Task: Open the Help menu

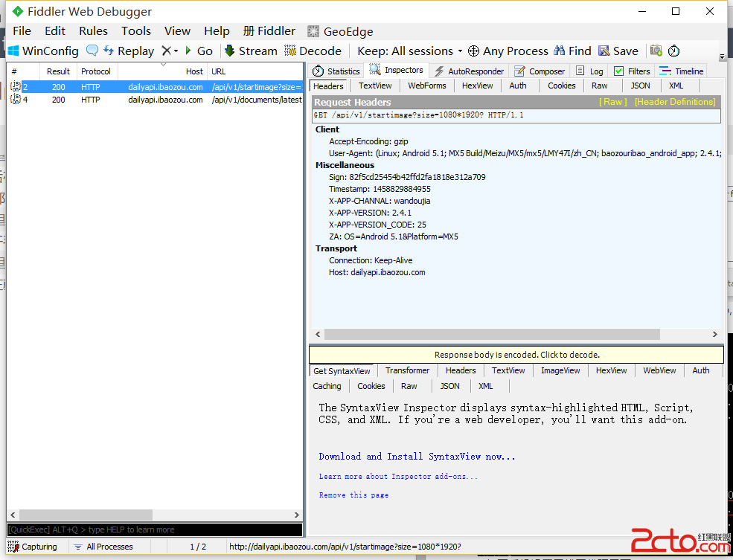Action: (x=217, y=31)
